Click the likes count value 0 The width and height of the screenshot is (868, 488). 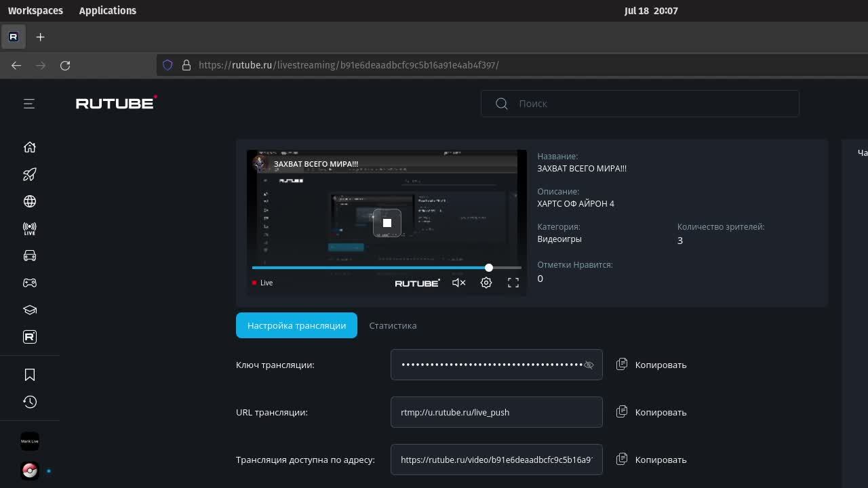click(540, 279)
